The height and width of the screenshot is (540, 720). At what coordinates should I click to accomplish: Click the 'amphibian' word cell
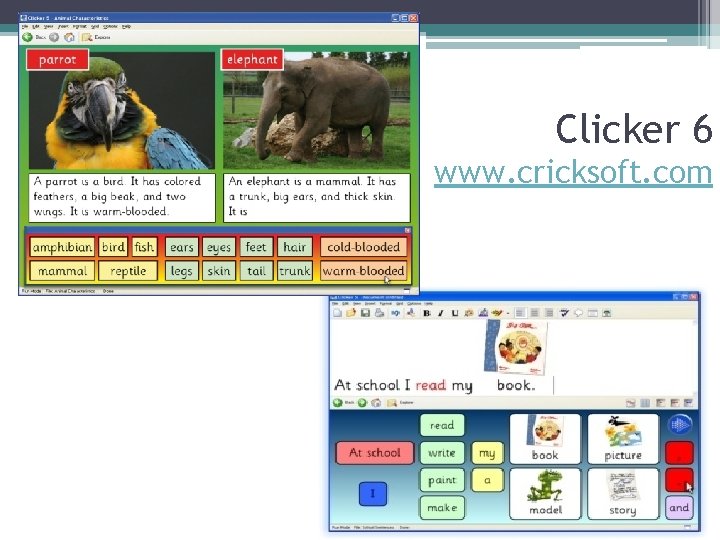tap(62, 247)
